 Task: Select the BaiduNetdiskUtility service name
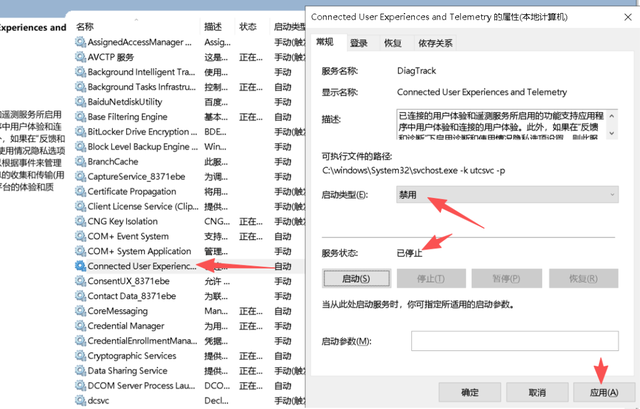125,102
